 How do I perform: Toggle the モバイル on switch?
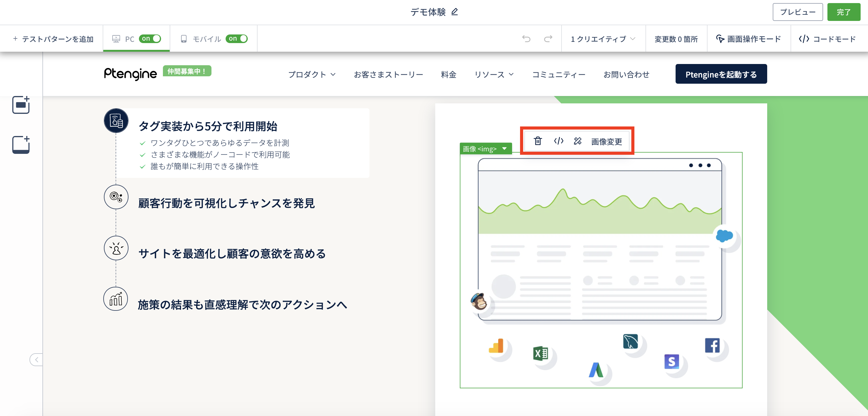pyautogui.click(x=237, y=39)
